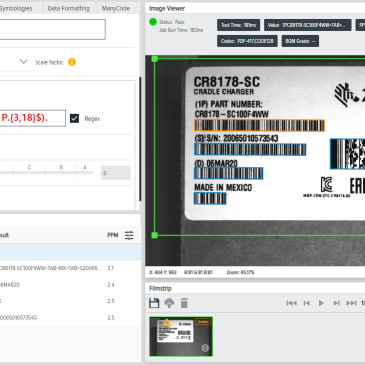Jump to last filmstrip image

pyautogui.click(x=351, y=303)
